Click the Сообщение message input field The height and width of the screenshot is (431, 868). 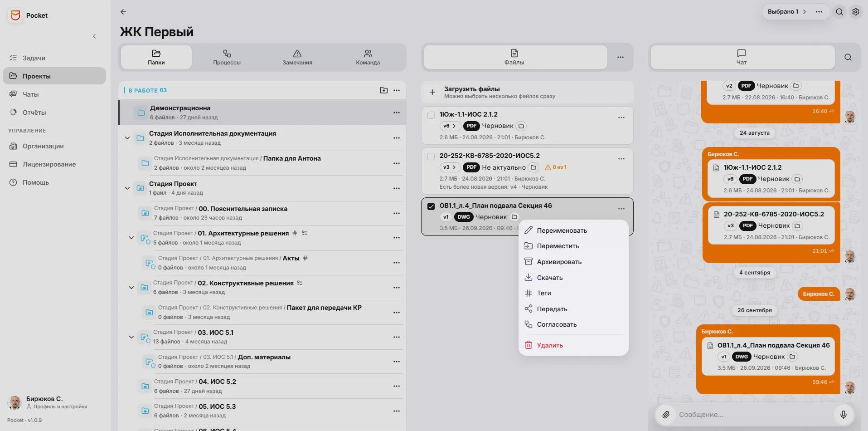click(753, 415)
